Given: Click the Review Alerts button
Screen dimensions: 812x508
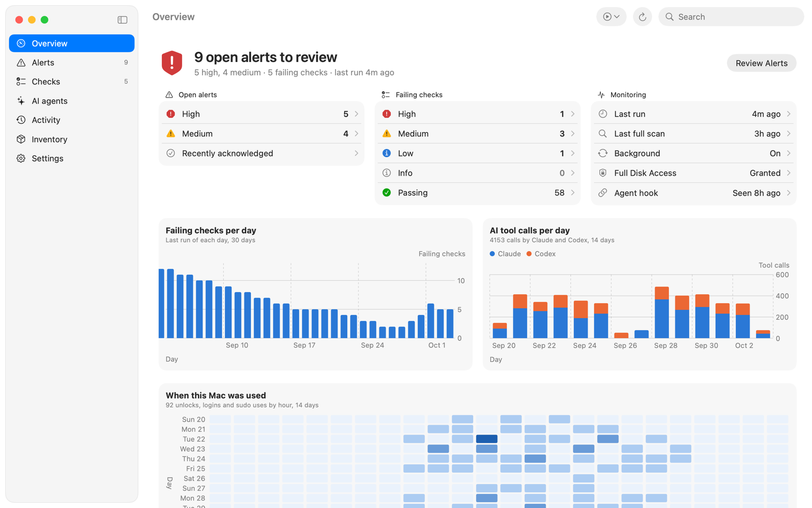Looking at the screenshot, I should [x=761, y=63].
